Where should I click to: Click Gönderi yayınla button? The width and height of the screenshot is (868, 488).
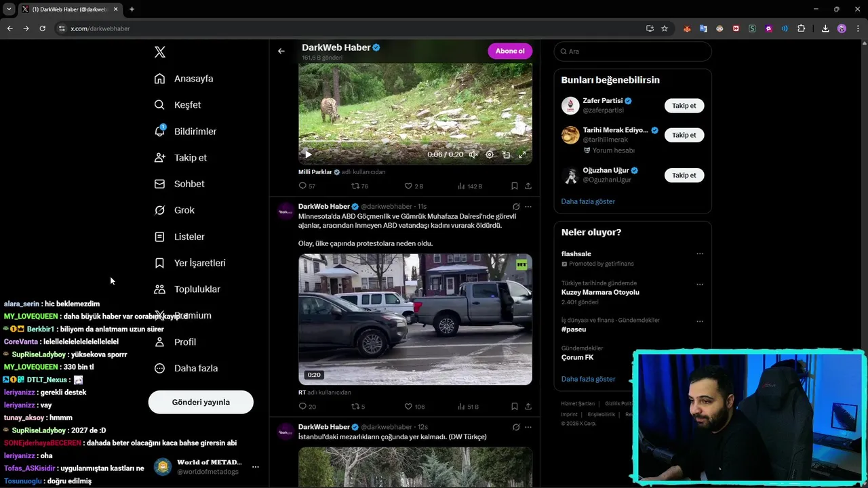[x=201, y=402]
